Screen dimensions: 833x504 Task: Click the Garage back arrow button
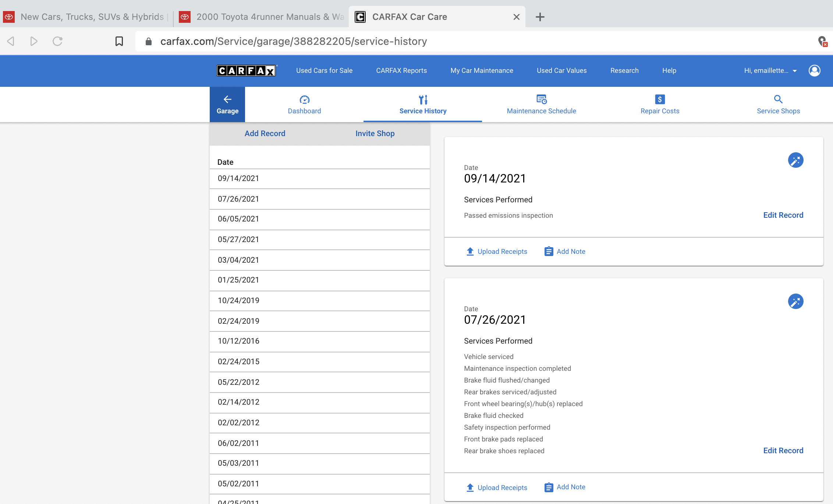point(227,104)
